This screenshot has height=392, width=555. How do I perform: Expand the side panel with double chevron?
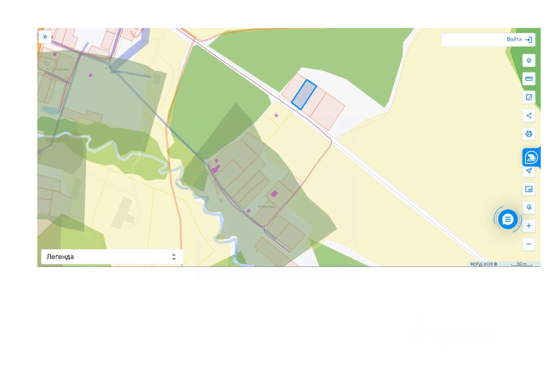click(45, 37)
